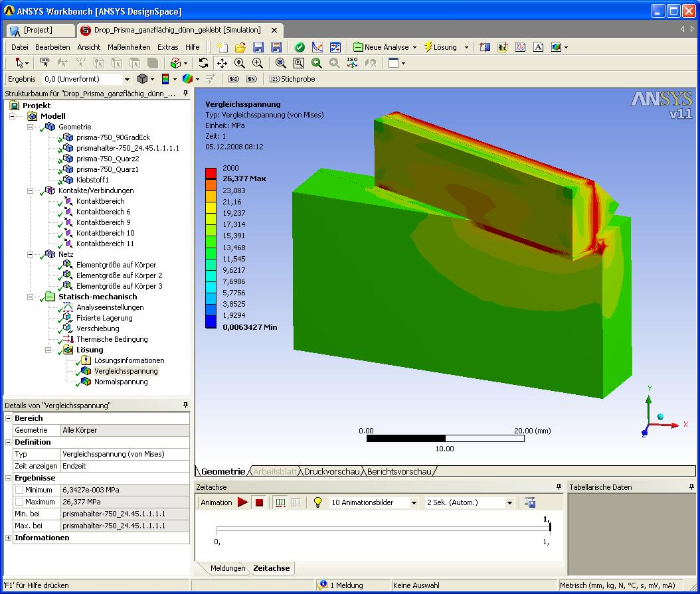Viewport: 700px width, 594px height.
Task: Click the geometry display cube icon
Action: (x=142, y=79)
